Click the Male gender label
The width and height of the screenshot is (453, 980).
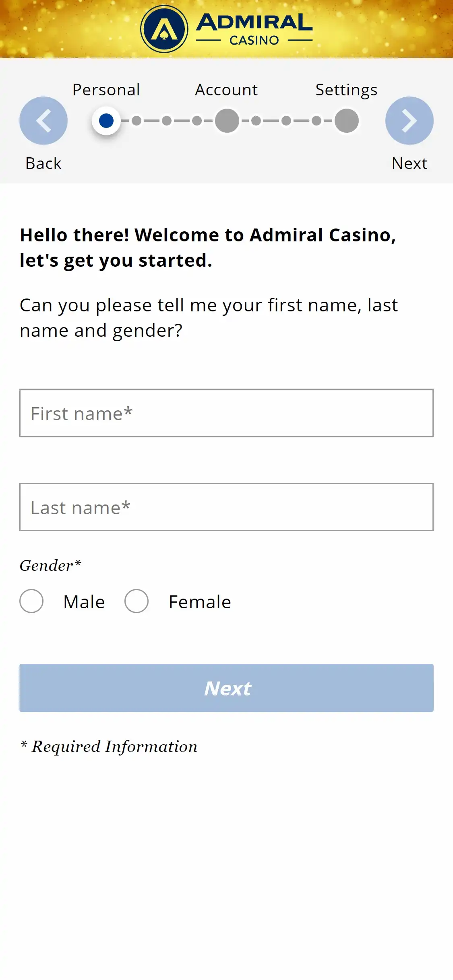pos(84,602)
